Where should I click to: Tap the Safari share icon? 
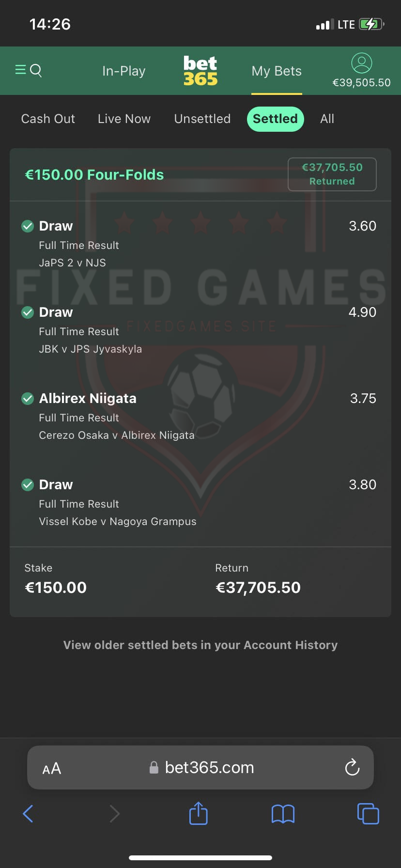point(198,813)
